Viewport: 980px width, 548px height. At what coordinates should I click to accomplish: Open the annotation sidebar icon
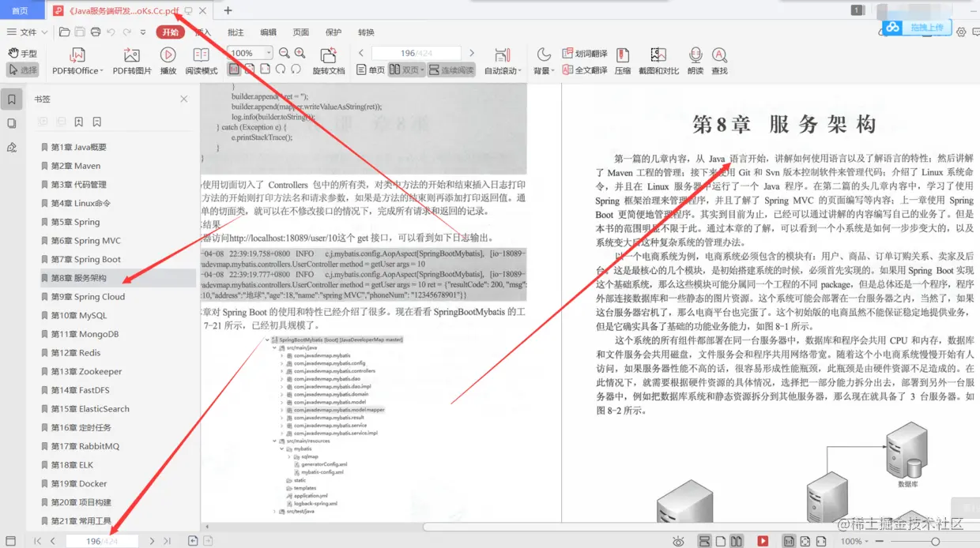click(11, 148)
